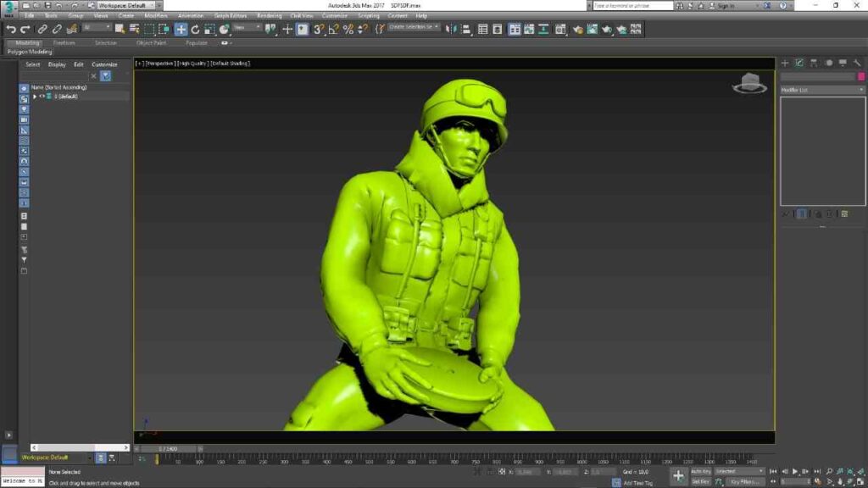Viewport: 868px width, 488px height.
Task: Select the Select and Move tool
Action: click(x=183, y=29)
